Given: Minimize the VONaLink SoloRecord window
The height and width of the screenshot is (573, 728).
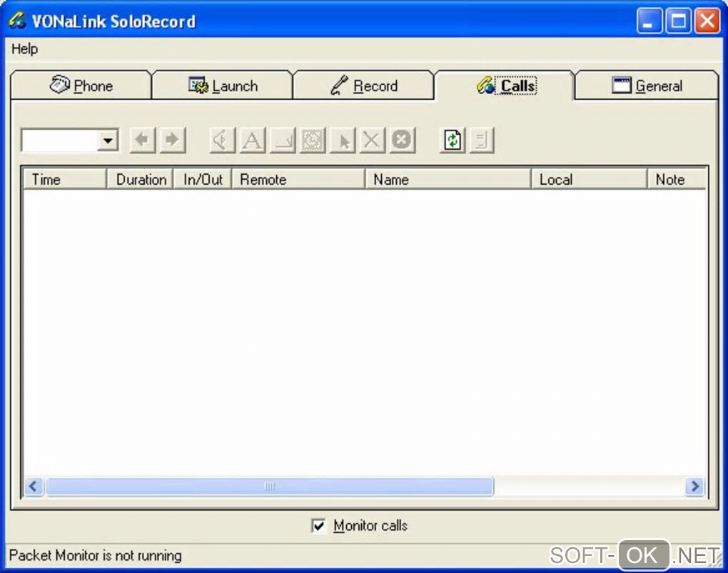Looking at the screenshot, I should 649,21.
